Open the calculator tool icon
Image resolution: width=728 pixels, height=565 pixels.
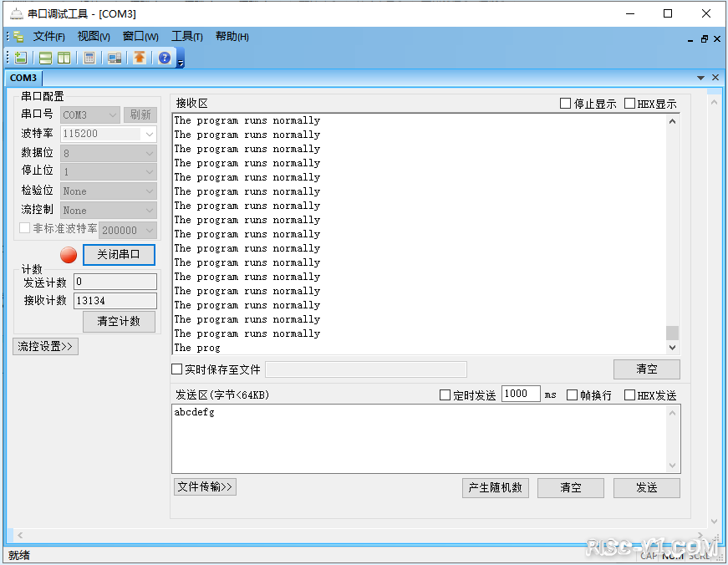(x=89, y=58)
